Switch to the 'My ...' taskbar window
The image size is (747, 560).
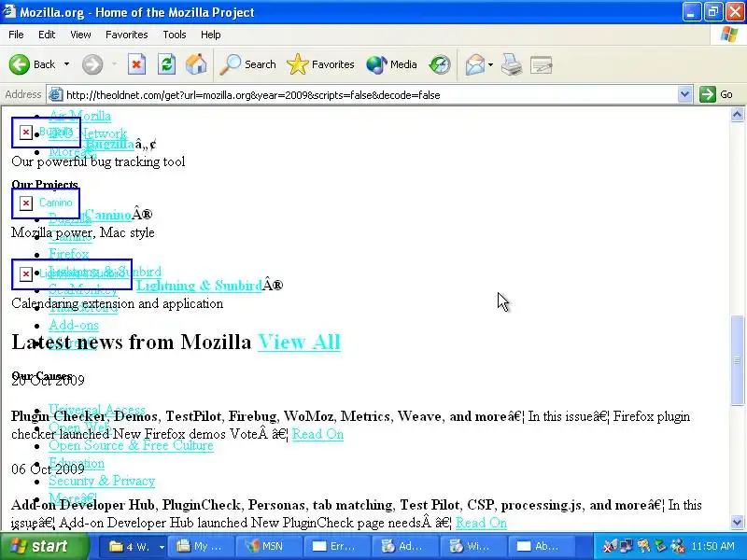[202, 546]
